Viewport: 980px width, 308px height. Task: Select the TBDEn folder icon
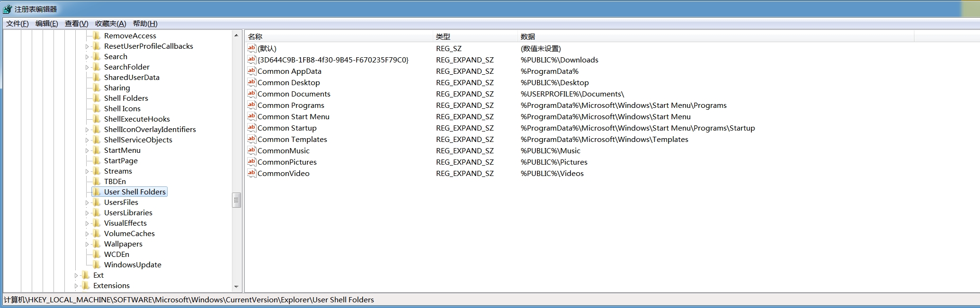97,181
